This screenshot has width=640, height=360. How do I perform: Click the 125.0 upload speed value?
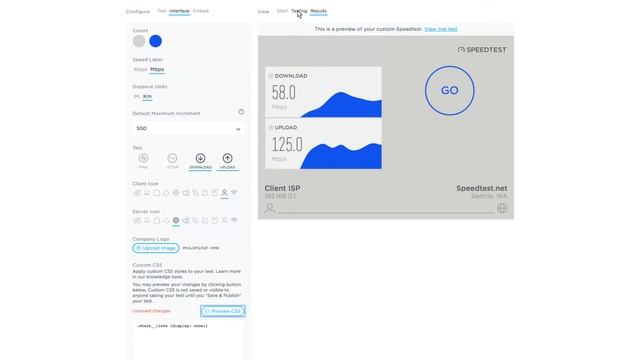(x=287, y=144)
